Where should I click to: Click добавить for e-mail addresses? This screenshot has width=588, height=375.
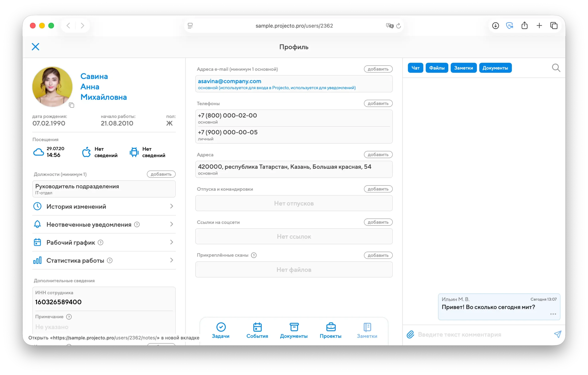(x=378, y=69)
